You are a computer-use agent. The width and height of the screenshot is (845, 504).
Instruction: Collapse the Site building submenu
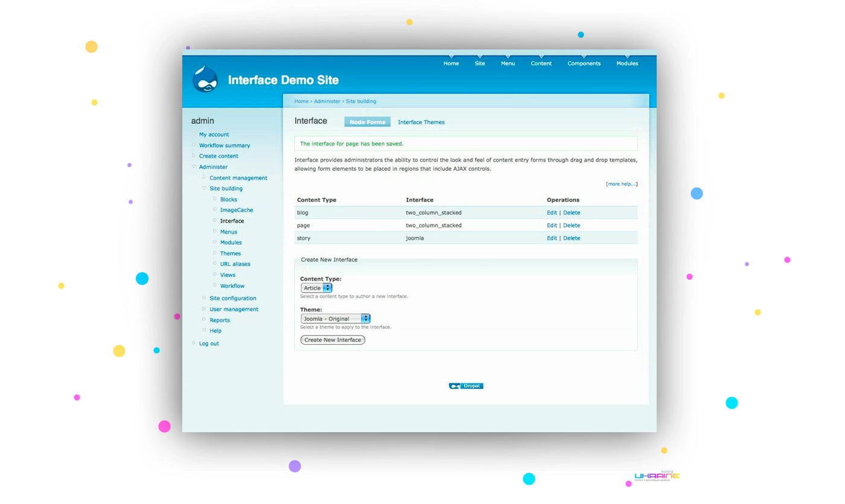204,188
